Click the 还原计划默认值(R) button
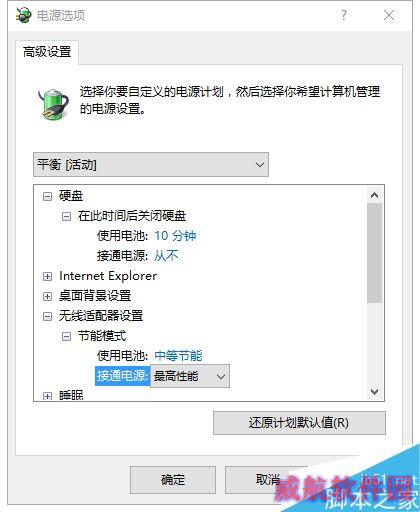 tap(299, 423)
